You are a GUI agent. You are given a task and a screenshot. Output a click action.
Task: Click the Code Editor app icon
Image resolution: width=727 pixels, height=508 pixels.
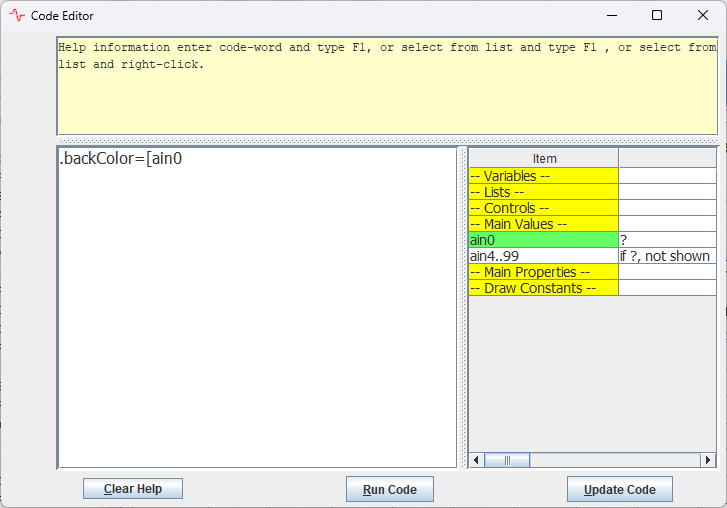[x=17, y=16]
